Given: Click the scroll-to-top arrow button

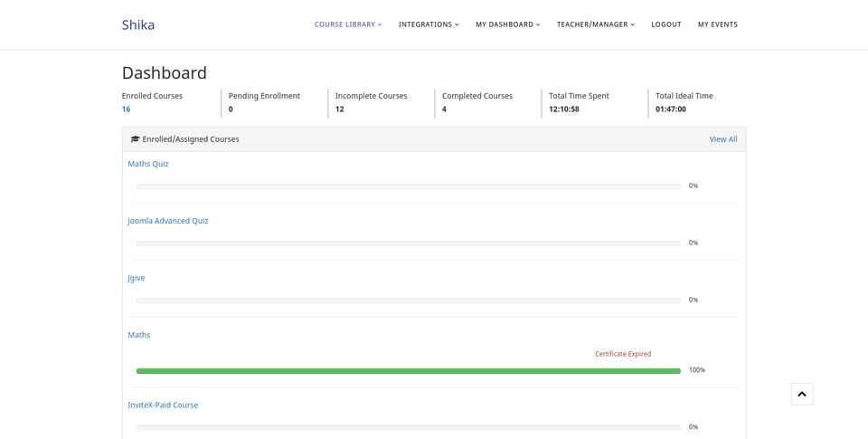Looking at the screenshot, I should (802, 394).
